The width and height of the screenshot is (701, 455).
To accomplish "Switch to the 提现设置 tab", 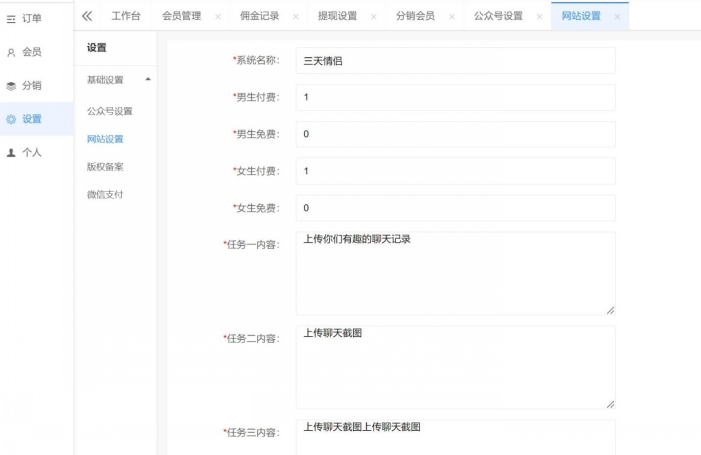I will [x=337, y=16].
